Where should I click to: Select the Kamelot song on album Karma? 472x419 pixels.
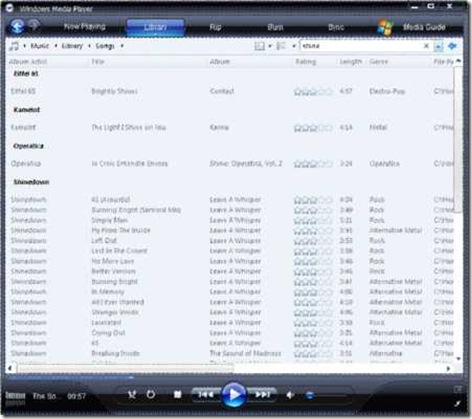129,128
